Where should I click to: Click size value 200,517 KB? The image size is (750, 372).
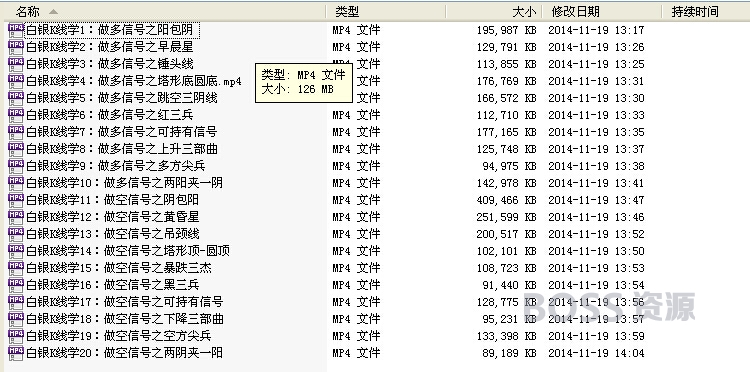507,234
